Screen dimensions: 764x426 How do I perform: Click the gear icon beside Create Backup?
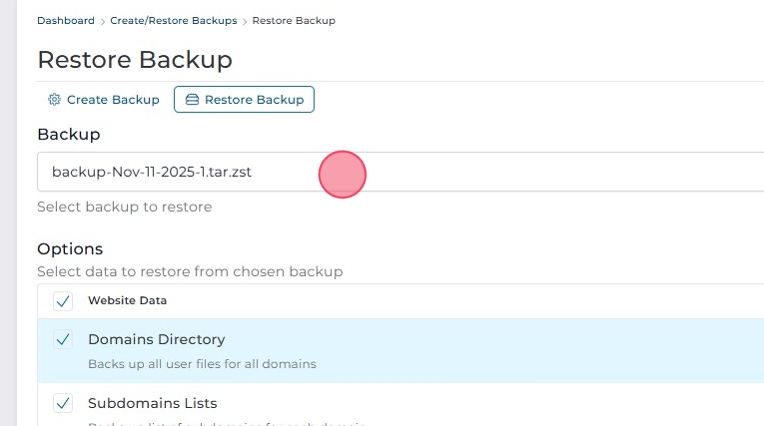55,100
